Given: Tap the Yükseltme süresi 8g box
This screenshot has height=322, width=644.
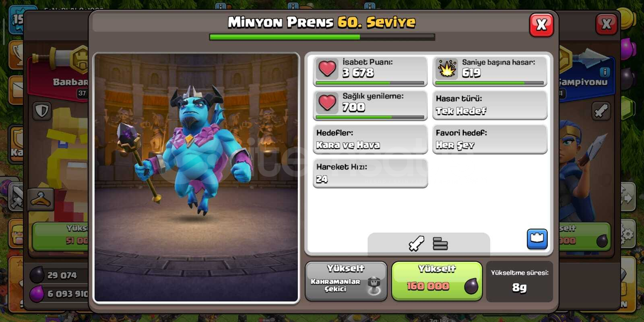Looking at the screenshot, I should 519,281.
